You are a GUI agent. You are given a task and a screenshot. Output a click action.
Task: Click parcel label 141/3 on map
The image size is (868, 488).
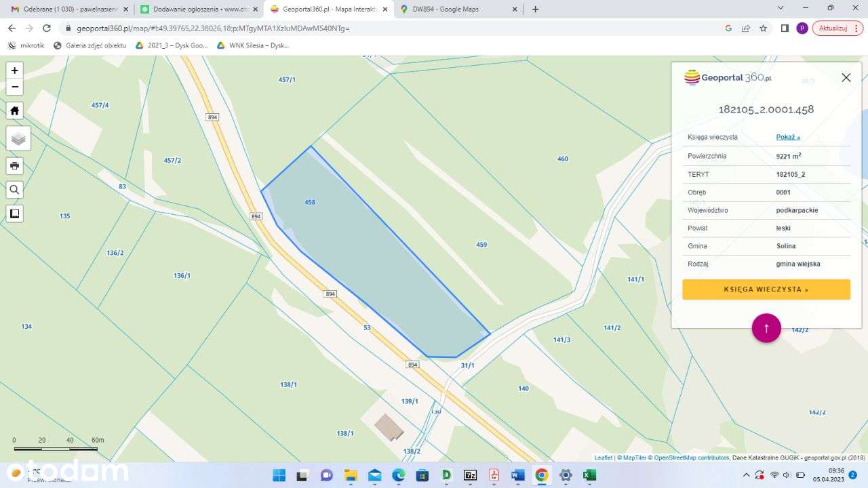tap(561, 340)
